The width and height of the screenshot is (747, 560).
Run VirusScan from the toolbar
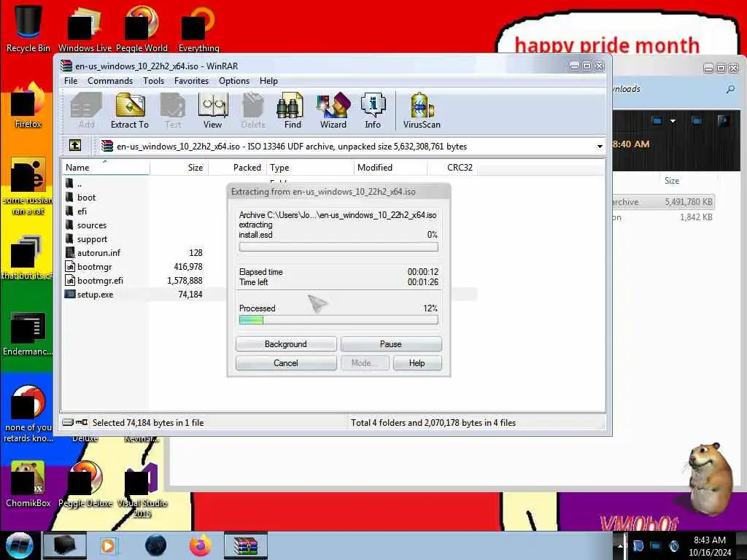point(422,111)
